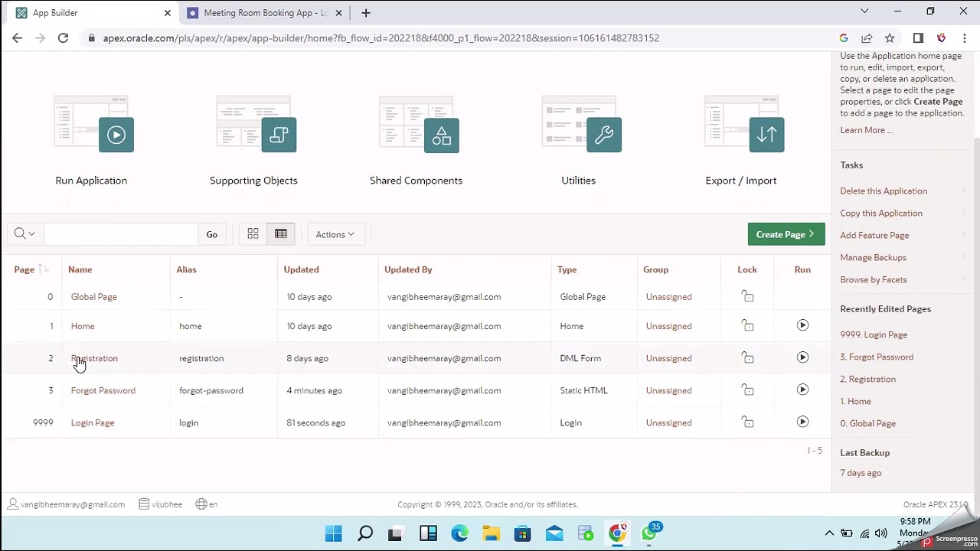The width and height of the screenshot is (980, 551).
Task: Open recently edited 2. Registration
Action: [x=867, y=379]
